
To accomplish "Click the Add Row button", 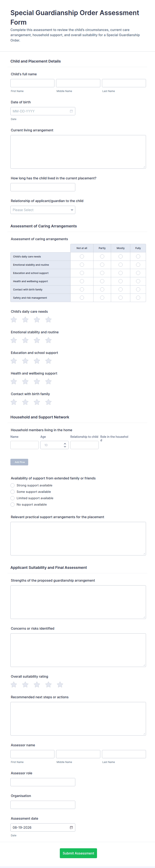I will (x=19, y=462).
